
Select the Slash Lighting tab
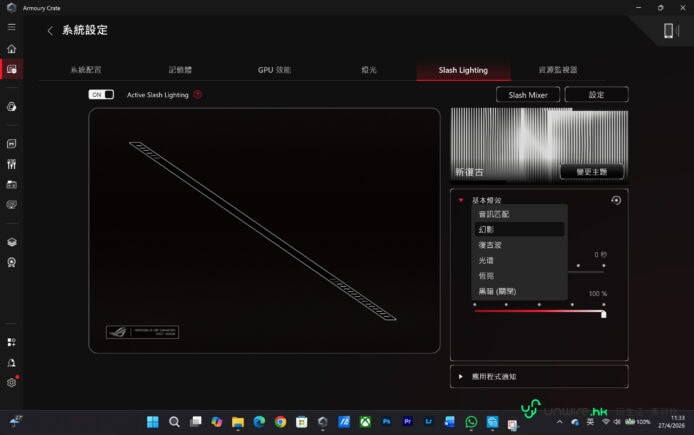[463, 70]
